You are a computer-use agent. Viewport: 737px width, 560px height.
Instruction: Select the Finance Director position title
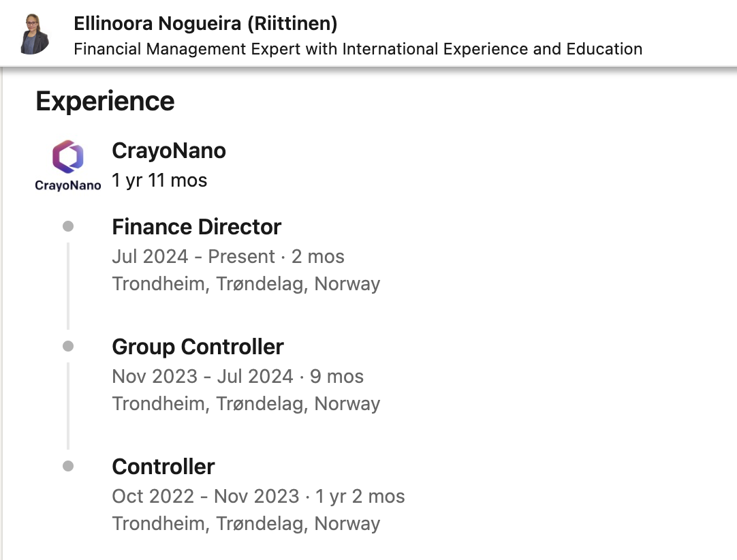click(196, 227)
